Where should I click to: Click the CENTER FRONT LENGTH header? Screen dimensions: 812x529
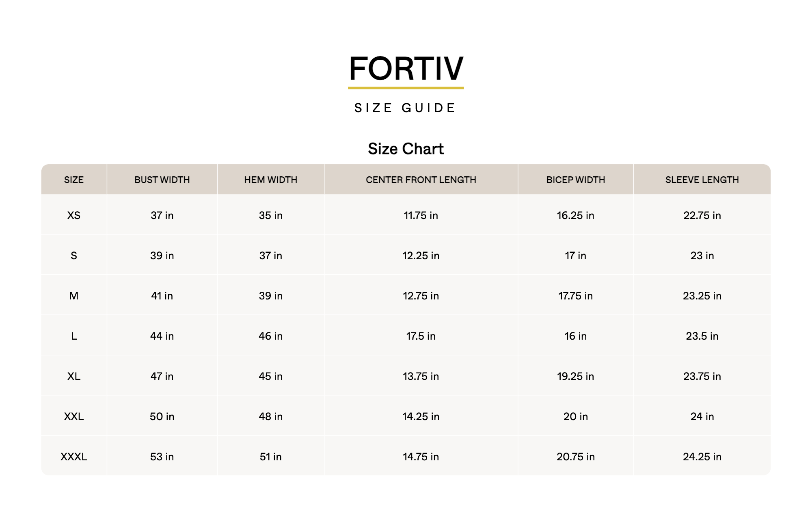pyautogui.click(x=421, y=180)
